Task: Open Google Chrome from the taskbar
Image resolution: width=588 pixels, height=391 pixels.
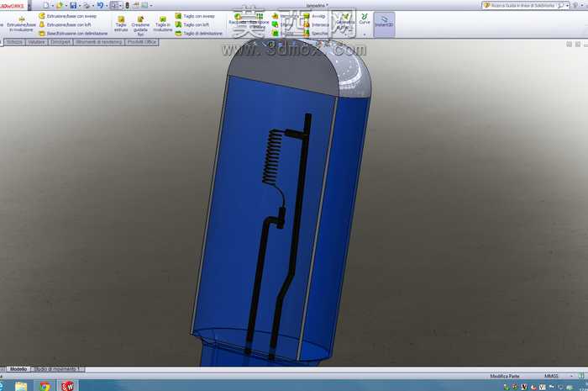Action: pyautogui.click(x=45, y=386)
